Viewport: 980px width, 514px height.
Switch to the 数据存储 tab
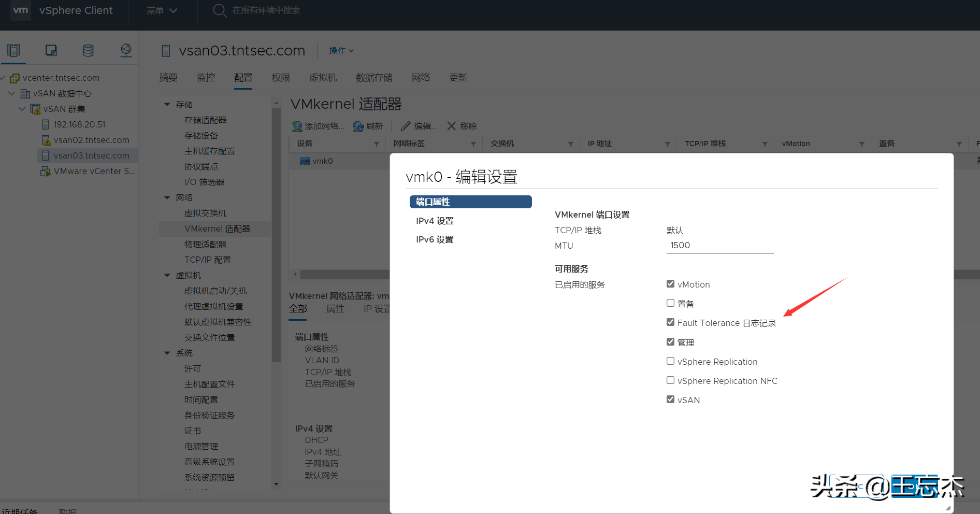pyautogui.click(x=374, y=78)
